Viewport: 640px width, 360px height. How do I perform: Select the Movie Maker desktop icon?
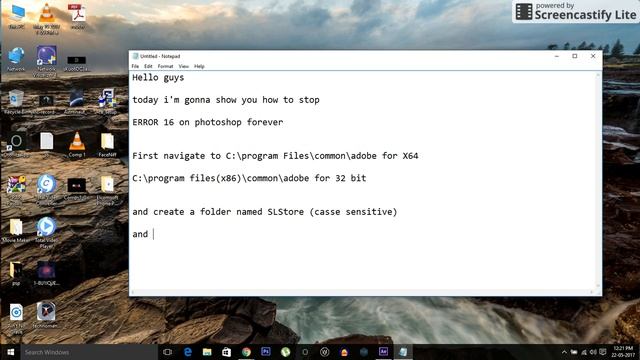click(x=16, y=231)
